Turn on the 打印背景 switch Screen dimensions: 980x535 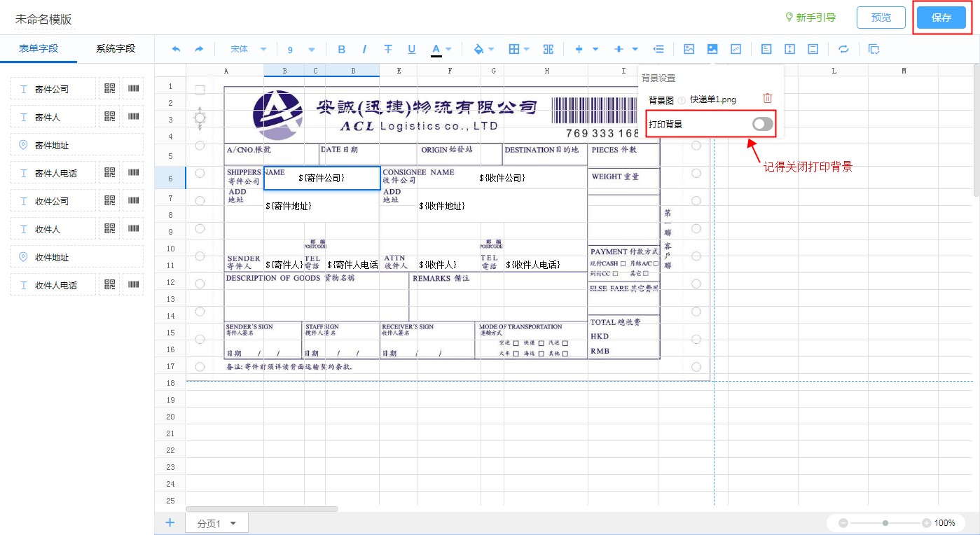763,124
